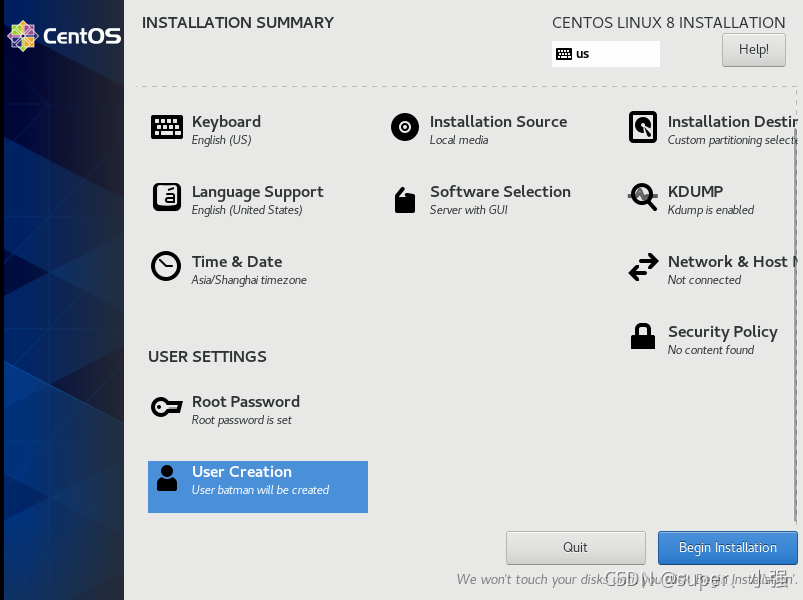The image size is (803, 600).
Task: Click the Language Support icon
Action: (166, 197)
